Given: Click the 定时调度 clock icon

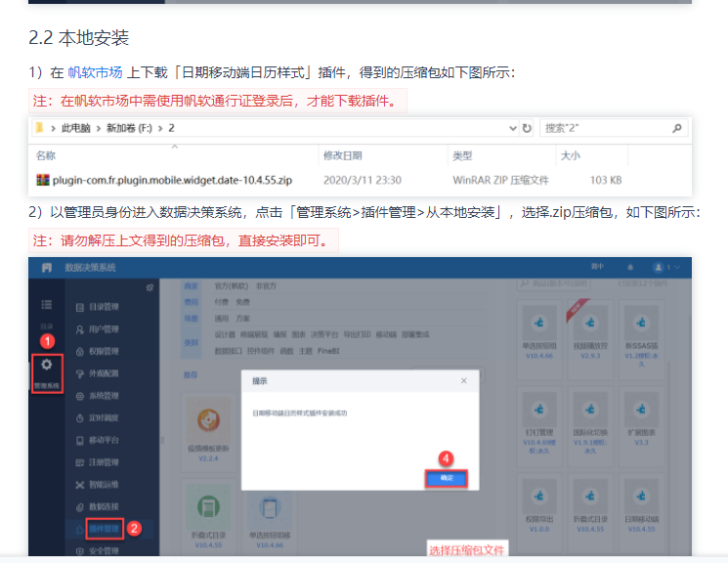Looking at the screenshot, I should [80, 418].
